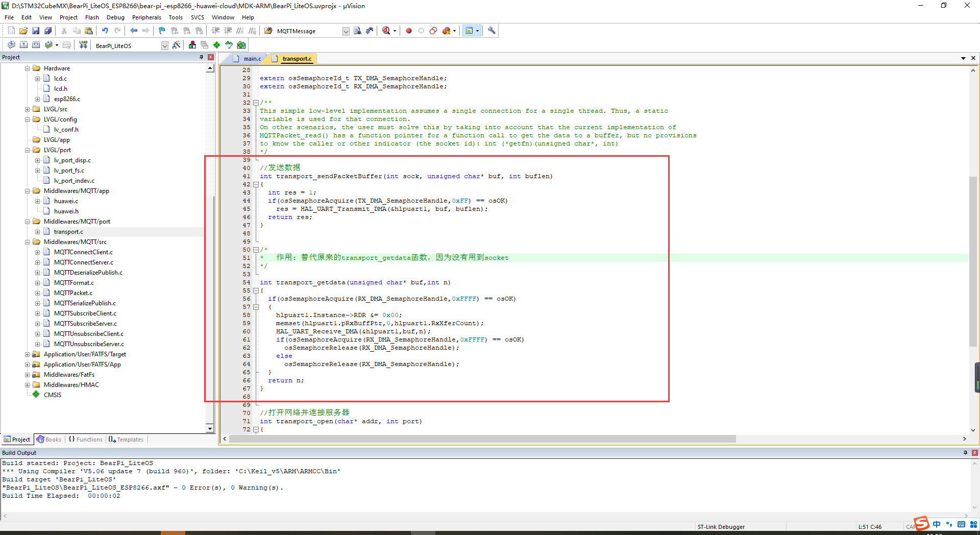Click editor vertical scrollbar thumb

pyautogui.click(x=973, y=262)
